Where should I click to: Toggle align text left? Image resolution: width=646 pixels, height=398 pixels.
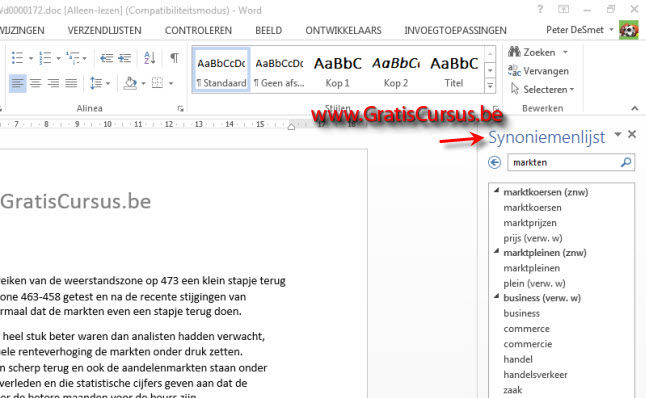click(x=17, y=83)
